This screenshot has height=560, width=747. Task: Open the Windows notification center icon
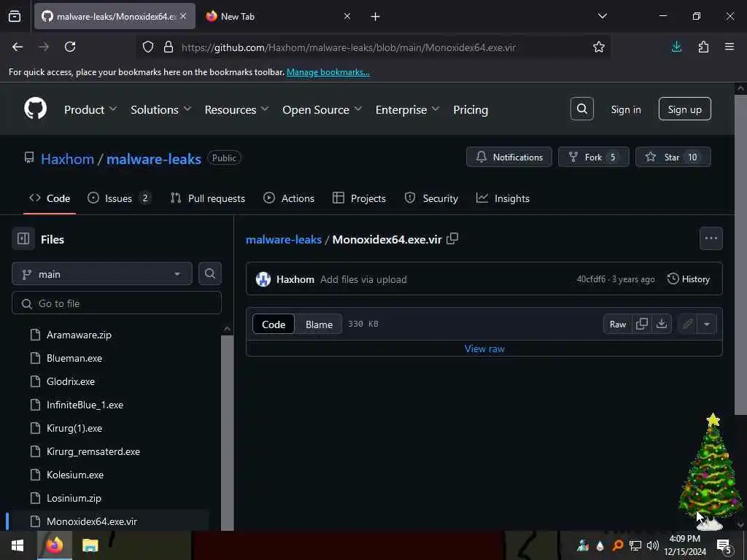tap(724, 545)
